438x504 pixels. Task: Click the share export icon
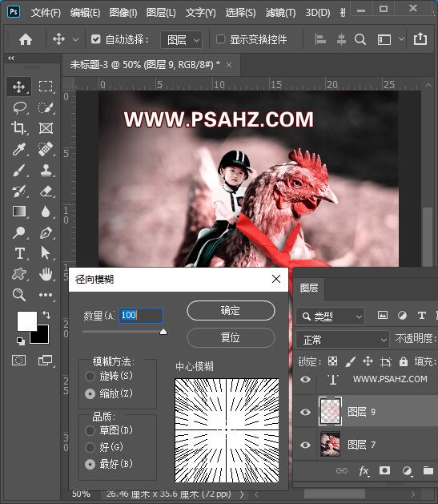(420, 39)
